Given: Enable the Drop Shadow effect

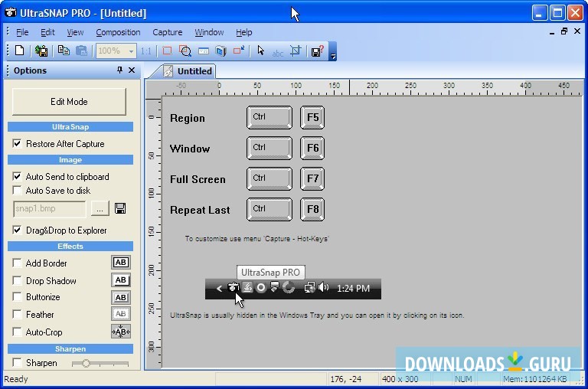Looking at the screenshot, I should tap(17, 280).
